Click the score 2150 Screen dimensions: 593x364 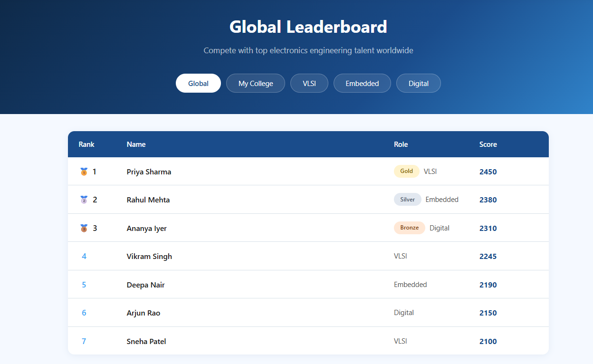point(488,313)
